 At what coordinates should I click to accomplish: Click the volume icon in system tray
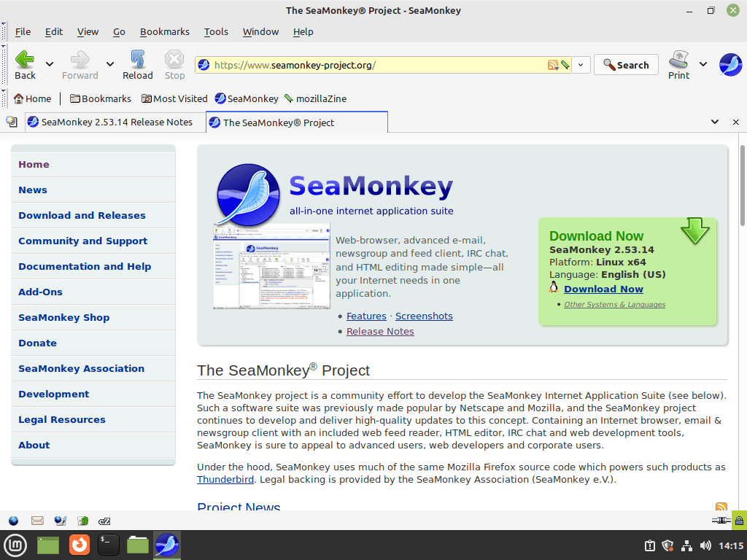[x=705, y=545]
